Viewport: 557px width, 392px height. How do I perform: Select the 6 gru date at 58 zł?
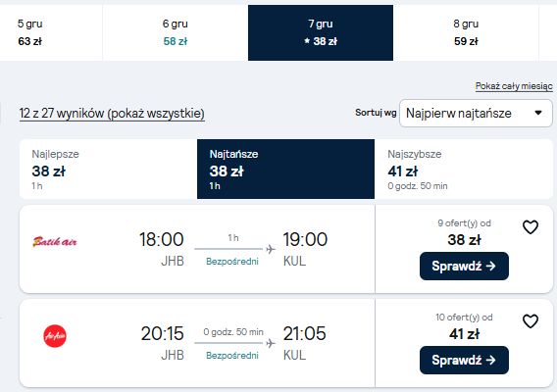pos(176,32)
